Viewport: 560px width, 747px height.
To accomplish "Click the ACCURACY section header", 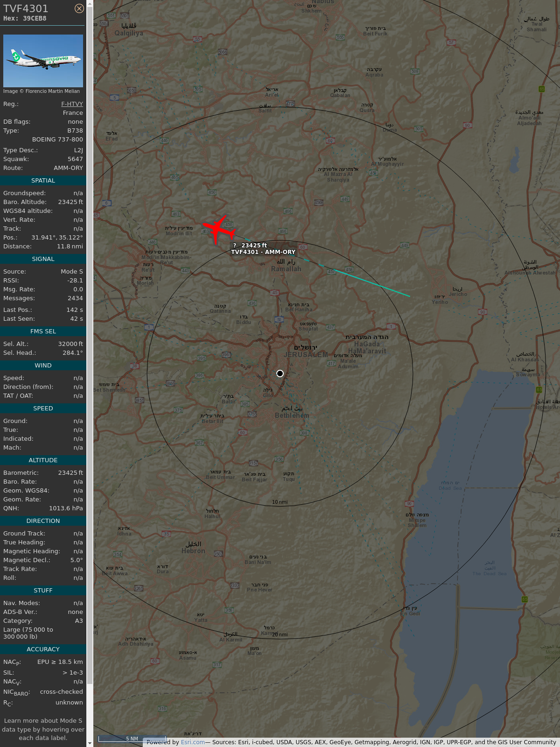I will 43,649.
